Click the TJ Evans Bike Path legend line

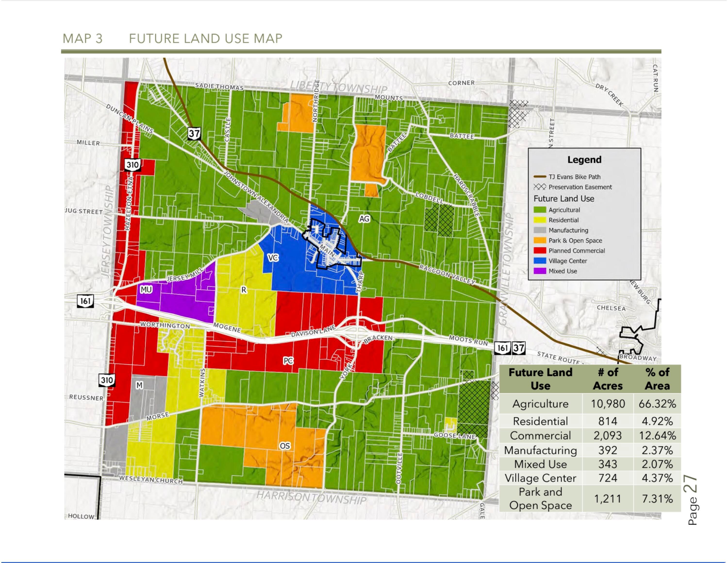540,177
